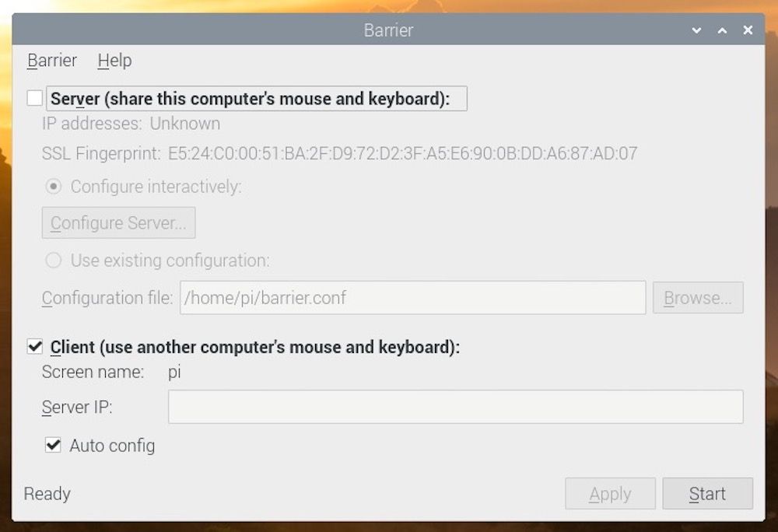778x532 pixels.
Task: Uncheck the Client mode checkbox
Action: click(34, 346)
